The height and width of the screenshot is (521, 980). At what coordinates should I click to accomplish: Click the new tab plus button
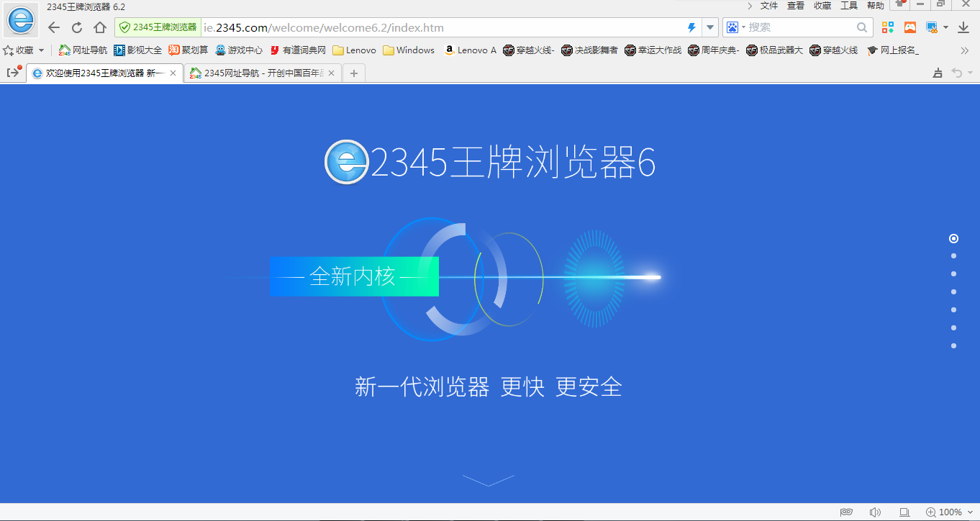tap(353, 73)
